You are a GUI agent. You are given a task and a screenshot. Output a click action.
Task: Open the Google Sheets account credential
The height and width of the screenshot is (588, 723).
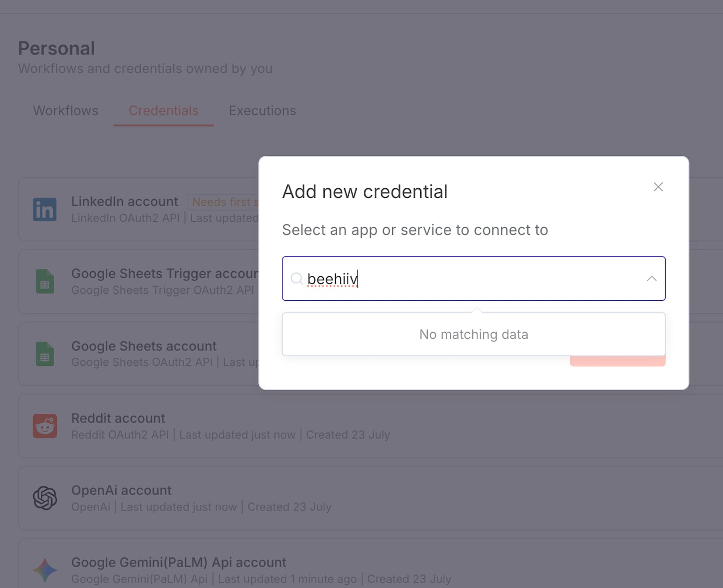[144, 346]
